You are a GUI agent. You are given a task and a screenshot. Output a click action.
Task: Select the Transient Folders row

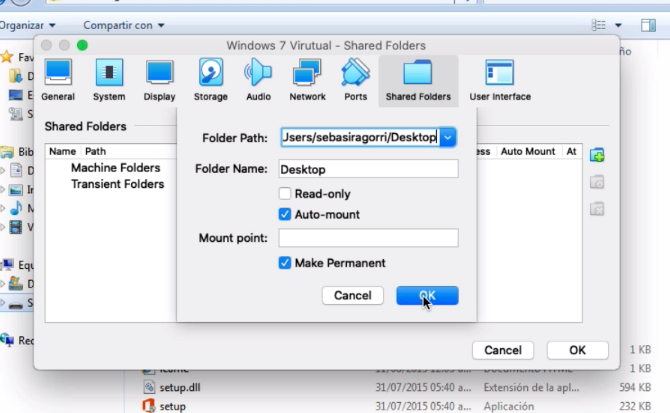point(118,184)
